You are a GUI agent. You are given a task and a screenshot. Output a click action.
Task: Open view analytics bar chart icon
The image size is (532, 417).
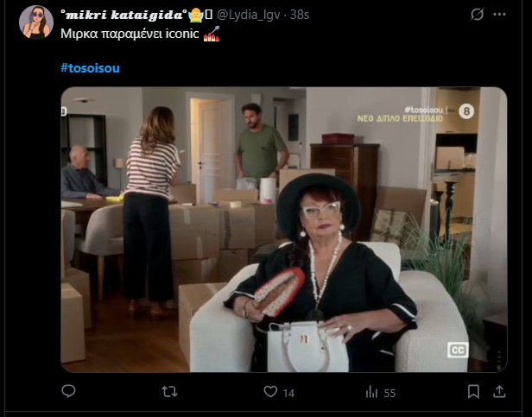point(371,392)
